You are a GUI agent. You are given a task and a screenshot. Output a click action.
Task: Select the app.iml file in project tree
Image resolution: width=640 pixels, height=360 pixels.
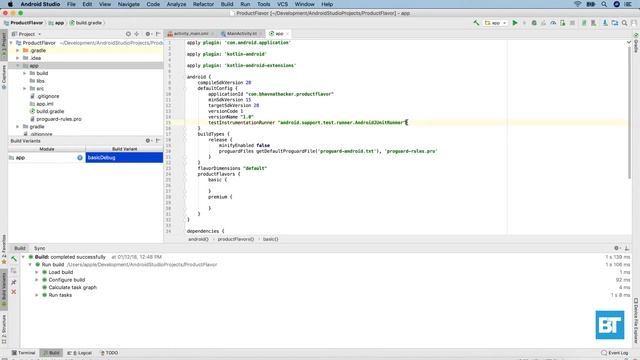(x=44, y=104)
